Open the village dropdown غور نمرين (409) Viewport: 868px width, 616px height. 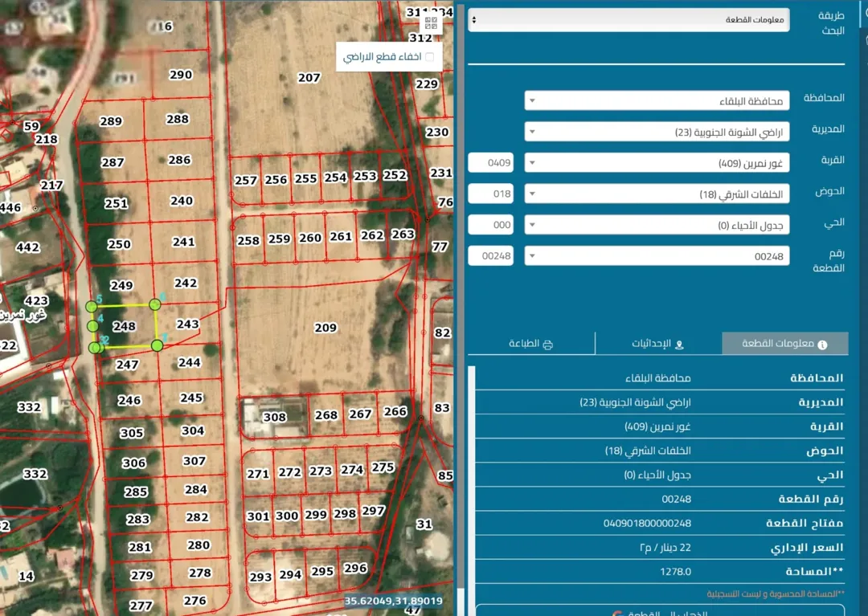pos(657,162)
